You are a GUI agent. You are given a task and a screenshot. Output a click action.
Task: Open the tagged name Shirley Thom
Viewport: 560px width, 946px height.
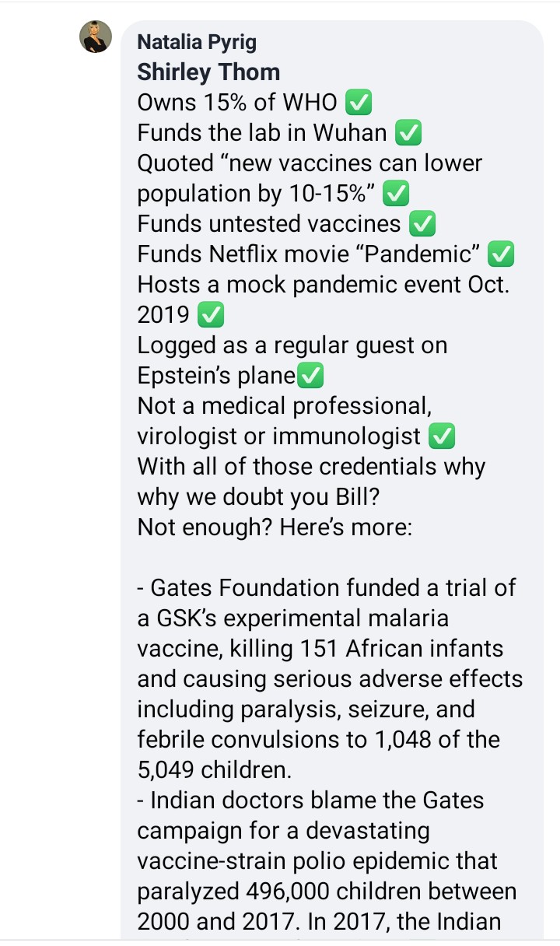[x=208, y=72]
